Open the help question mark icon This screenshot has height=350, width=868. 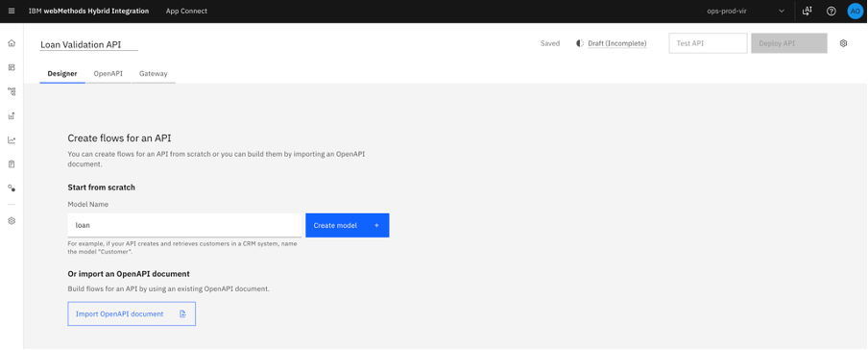[831, 12]
